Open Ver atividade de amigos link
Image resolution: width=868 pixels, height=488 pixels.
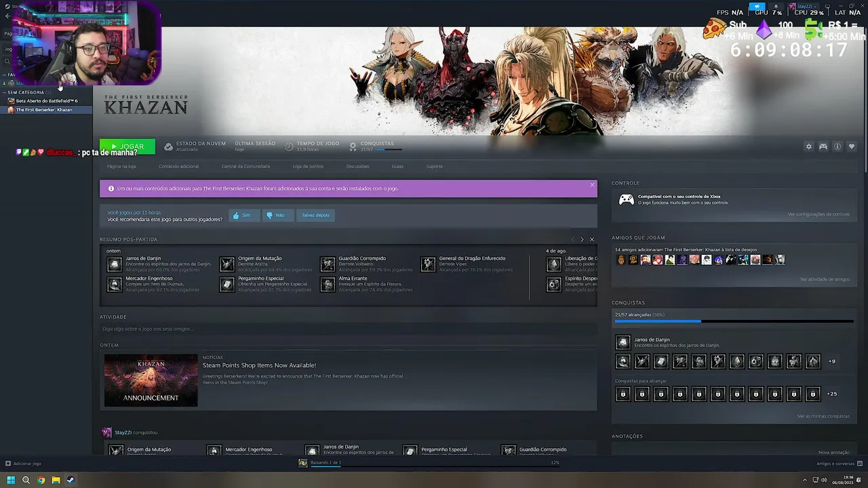point(825,279)
